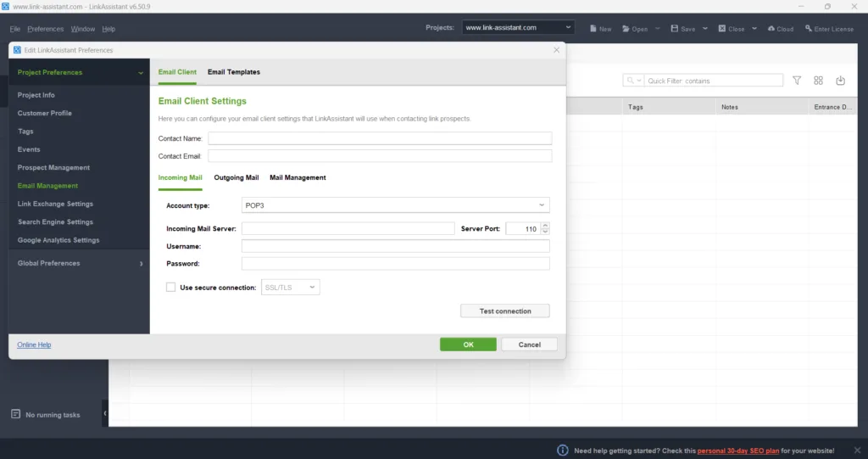Screen dimensions: 868x459
Task: Expand the Save button dropdown arrow
Action: 705,28
